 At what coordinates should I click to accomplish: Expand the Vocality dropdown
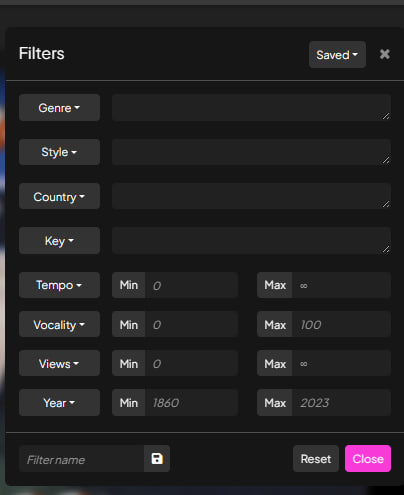[59, 324]
